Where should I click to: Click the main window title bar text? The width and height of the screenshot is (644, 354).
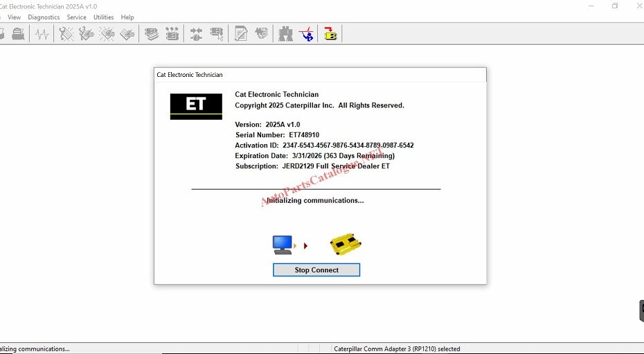pos(48,6)
